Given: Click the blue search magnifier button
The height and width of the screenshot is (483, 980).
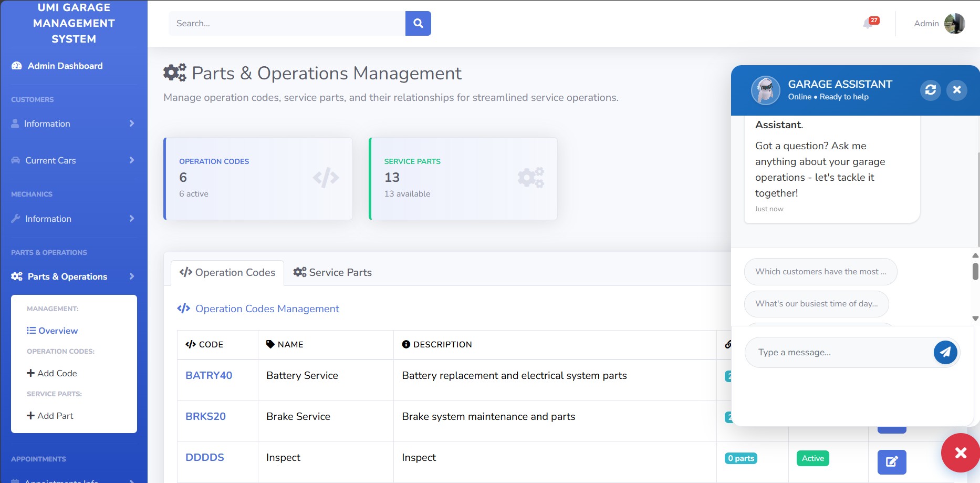Looking at the screenshot, I should [x=418, y=23].
